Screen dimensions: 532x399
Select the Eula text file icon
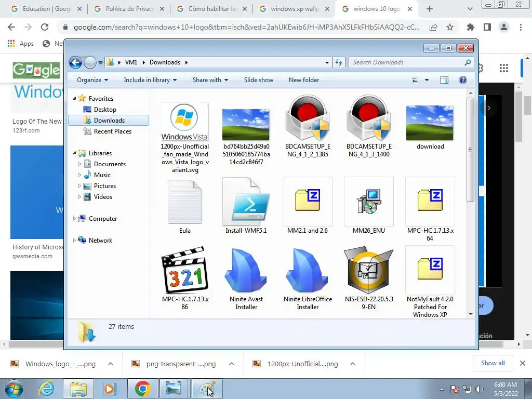(x=185, y=202)
